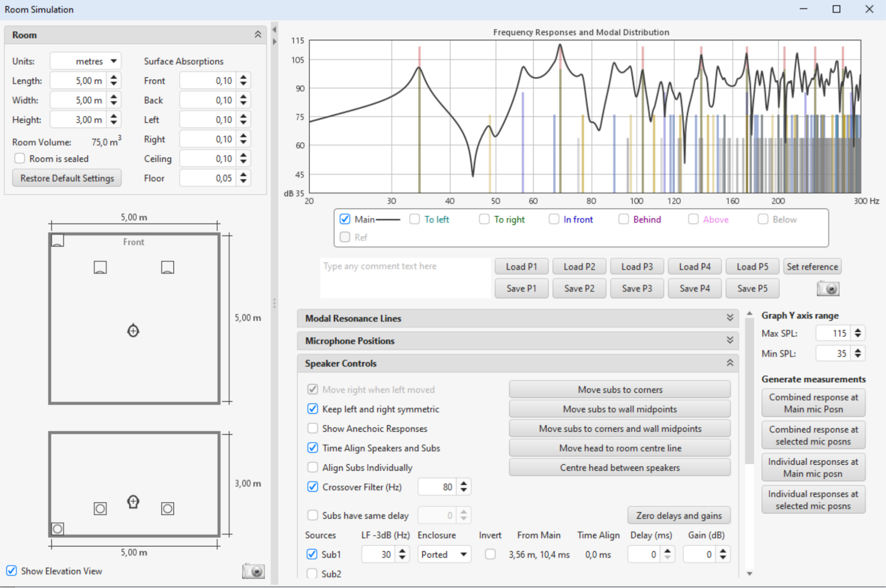Toggle Room is sealed checkbox
The image size is (886, 588).
click(19, 158)
